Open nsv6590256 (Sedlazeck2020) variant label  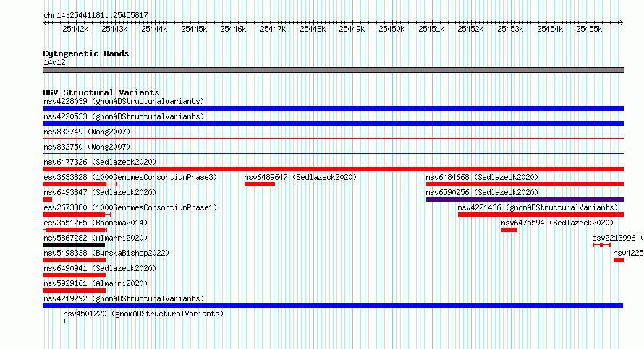482,192
